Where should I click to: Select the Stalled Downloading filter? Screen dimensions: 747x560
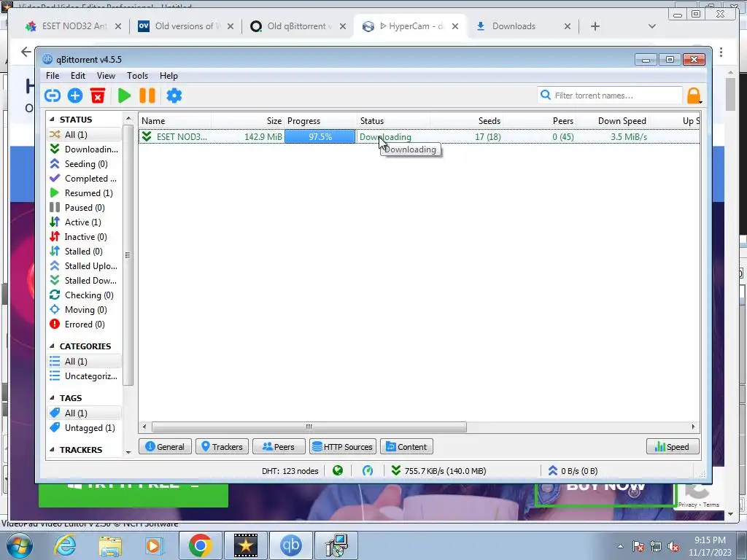point(85,281)
